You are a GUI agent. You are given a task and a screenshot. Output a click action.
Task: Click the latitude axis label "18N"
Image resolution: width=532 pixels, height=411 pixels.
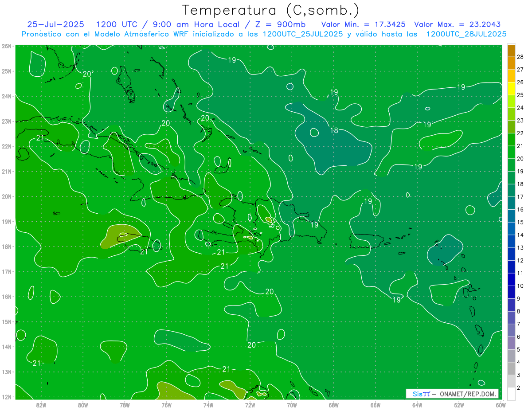[x=6, y=247]
